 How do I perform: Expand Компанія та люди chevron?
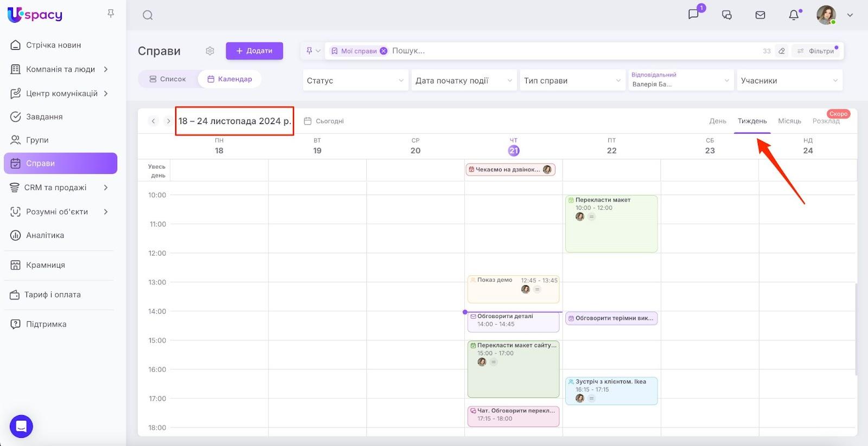[106, 69]
